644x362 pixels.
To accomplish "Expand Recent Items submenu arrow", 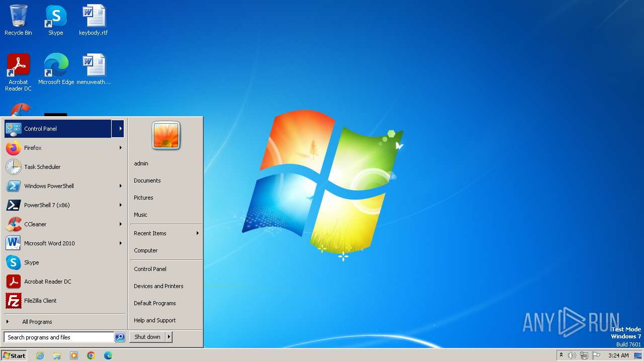I will 197,233.
